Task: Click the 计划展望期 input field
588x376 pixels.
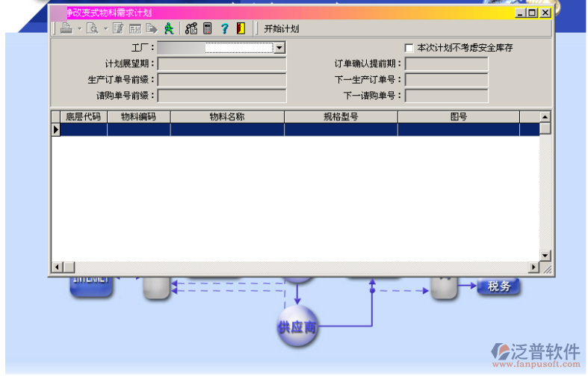Action: (x=222, y=64)
